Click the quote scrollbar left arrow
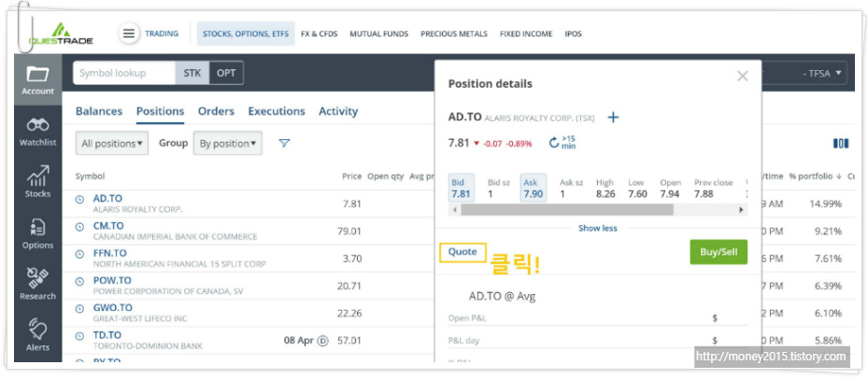This screenshot has height=379, width=868. coord(454,210)
